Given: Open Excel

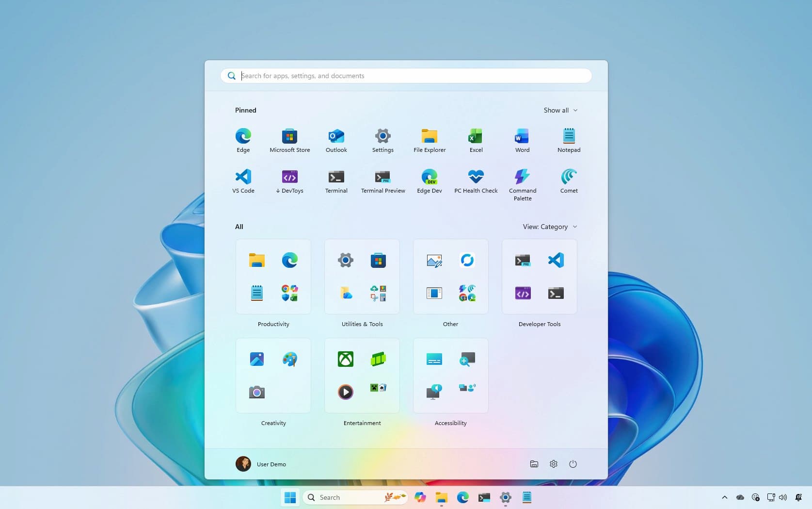Looking at the screenshot, I should (x=476, y=140).
